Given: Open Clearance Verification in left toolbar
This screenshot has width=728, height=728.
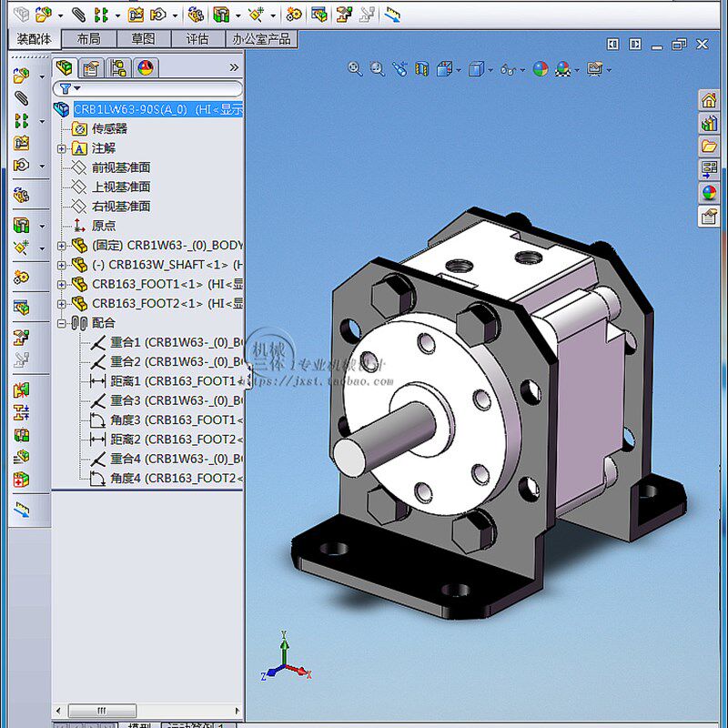Looking at the screenshot, I should (x=21, y=412).
